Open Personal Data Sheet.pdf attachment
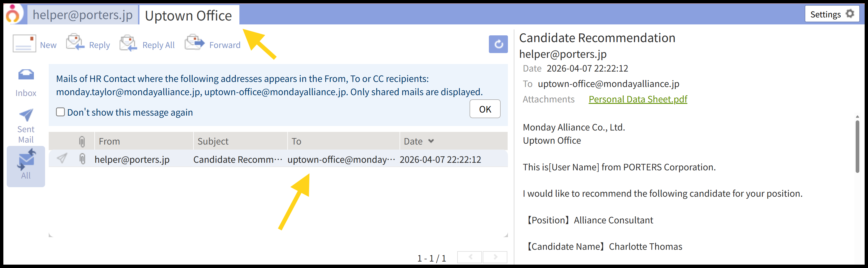This screenshot has width=868, height=268. [638, 99]
